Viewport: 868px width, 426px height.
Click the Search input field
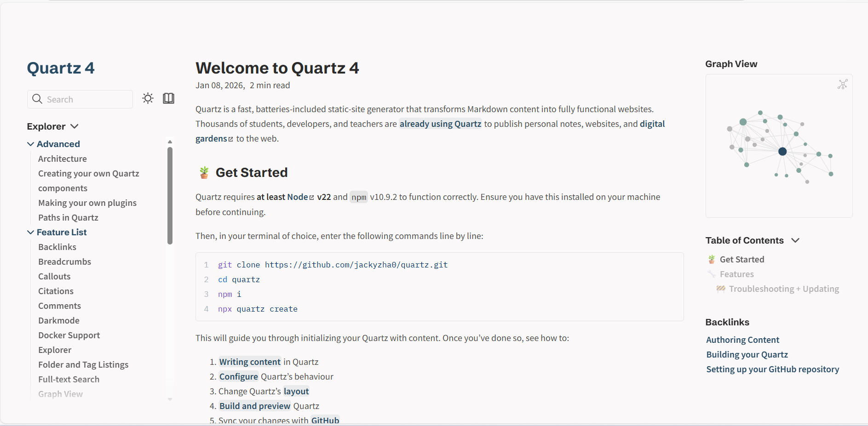tap(87, 99)
